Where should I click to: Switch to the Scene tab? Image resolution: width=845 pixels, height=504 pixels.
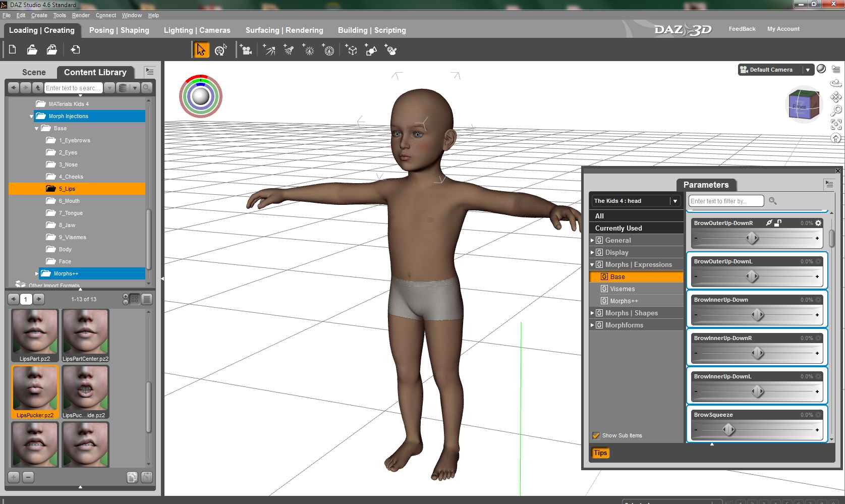pyautogui.click(x=34, y=72)
